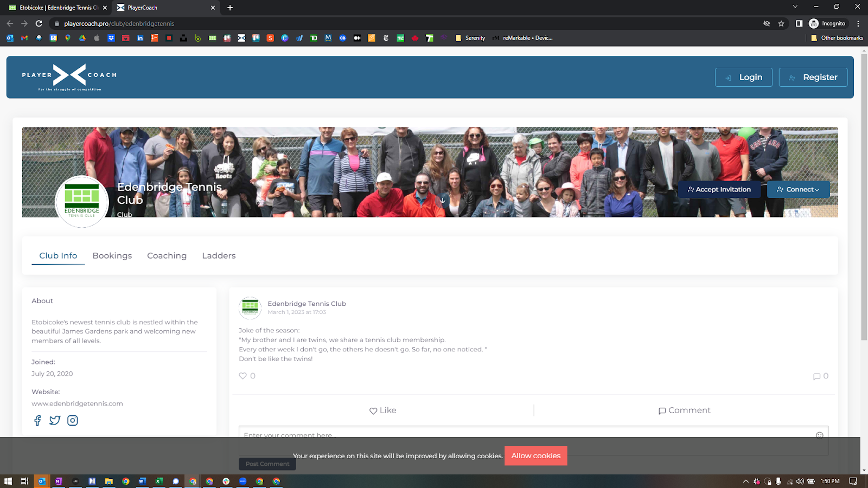
Task: Close the Etobicoke Edenbridge Tennis tab
Action: click(105, 8)
